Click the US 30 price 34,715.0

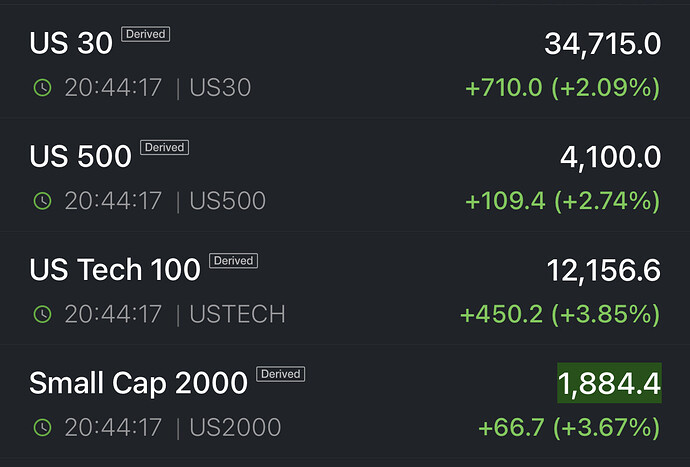[x=602, y=44]
